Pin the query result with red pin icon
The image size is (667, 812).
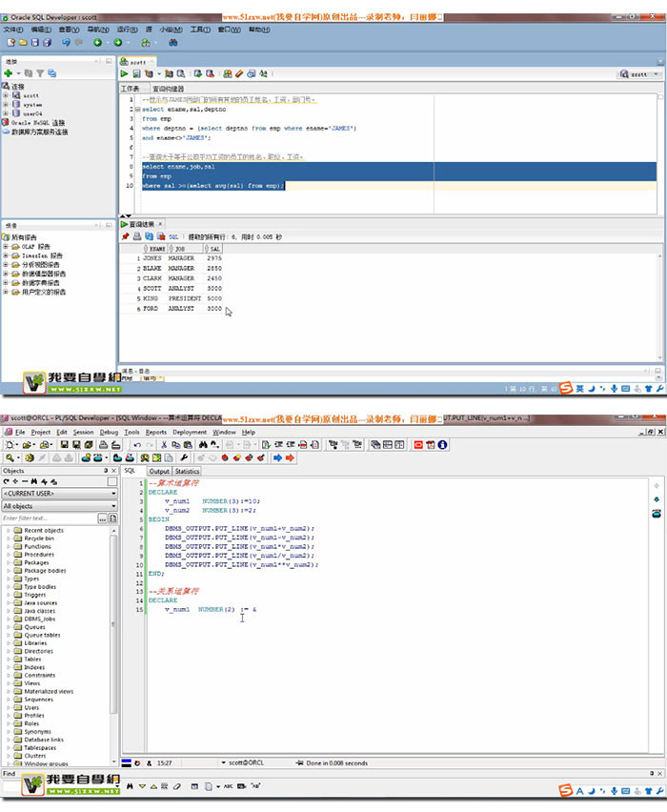click(x=126, y=236)
